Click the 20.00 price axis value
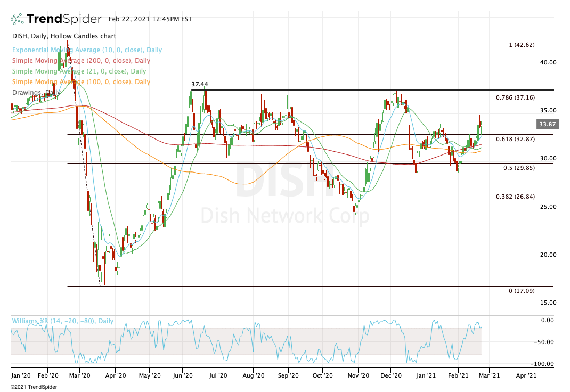 548,254
